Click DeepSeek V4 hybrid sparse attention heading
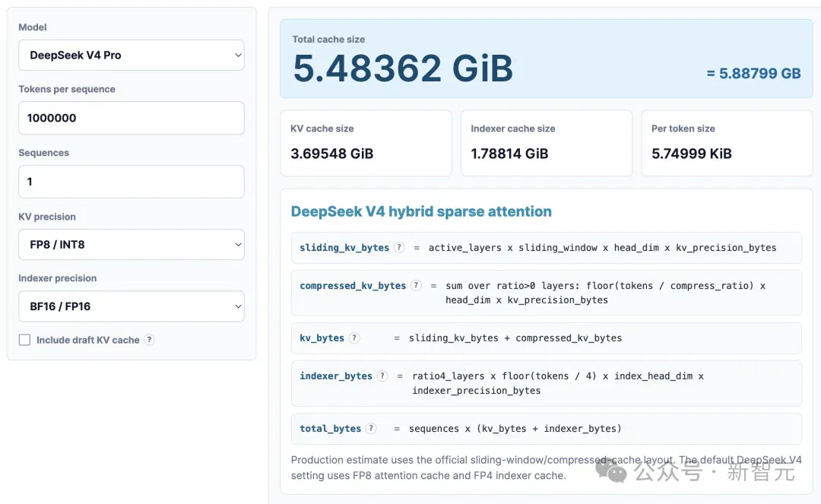The height and width of the screenshot is (504, 821). coord(421,211)
